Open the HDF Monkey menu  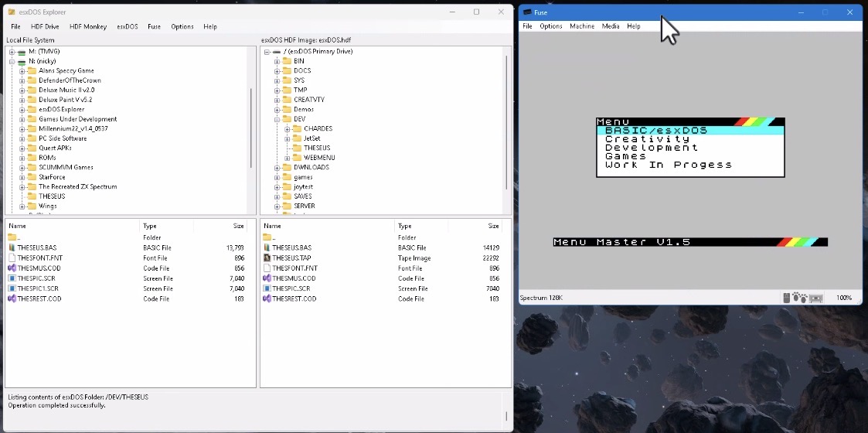tap(88, 26)
